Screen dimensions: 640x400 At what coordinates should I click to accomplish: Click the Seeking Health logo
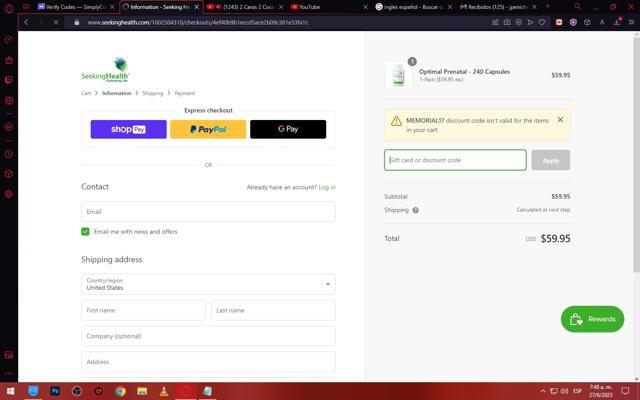pyautogui.click(x=105, y=69)
